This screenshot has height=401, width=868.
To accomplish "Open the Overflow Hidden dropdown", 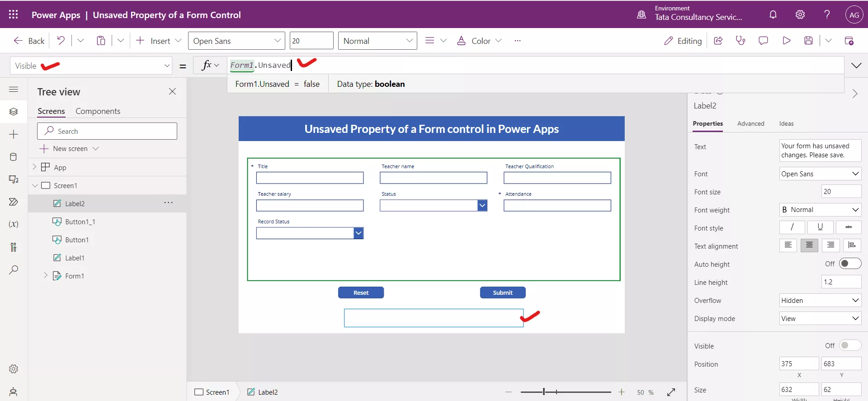I will point(820,300).
